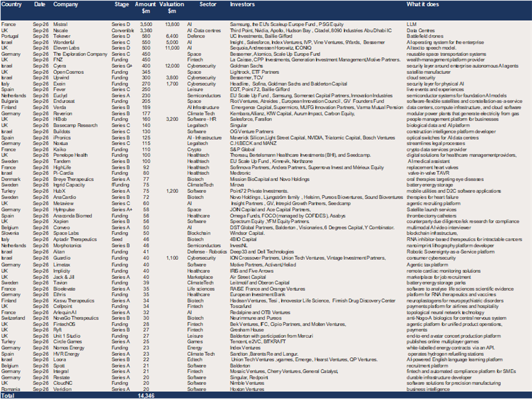
Task: Click the 'What it does' column header
Action: click(x=422, y=4)
